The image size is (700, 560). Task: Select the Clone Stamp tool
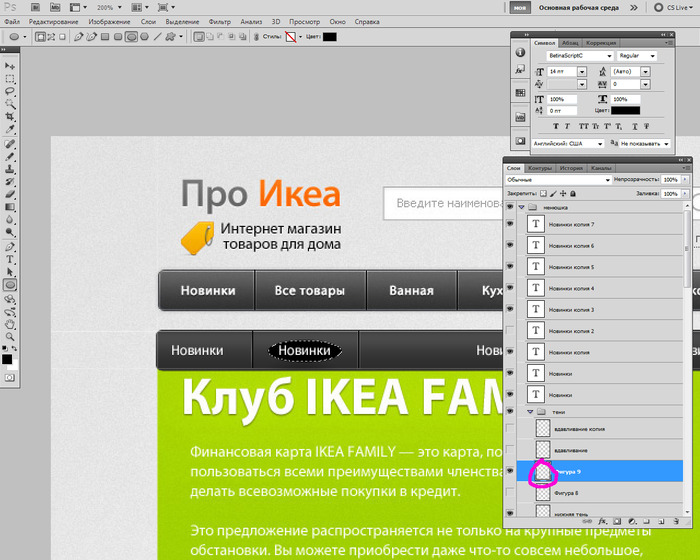[10, 169]
